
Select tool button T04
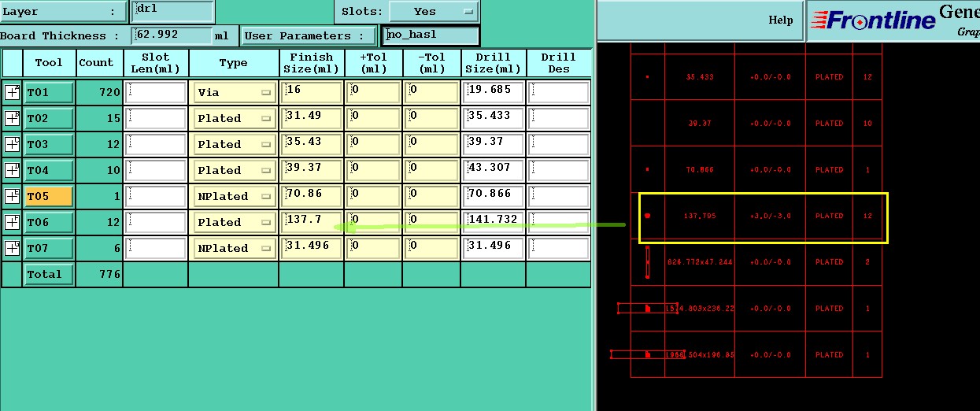[x=48, y=170]
